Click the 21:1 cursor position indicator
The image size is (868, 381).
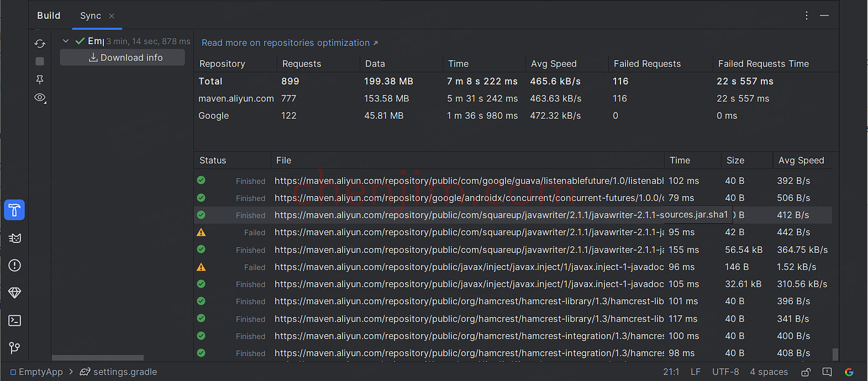click(x=671, y=372)
